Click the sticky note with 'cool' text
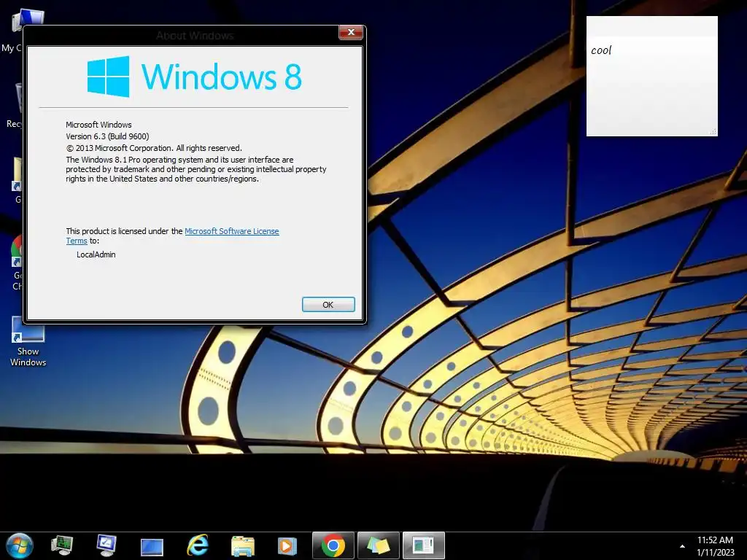Screen dimensions: 747x560 pos(651,76)
